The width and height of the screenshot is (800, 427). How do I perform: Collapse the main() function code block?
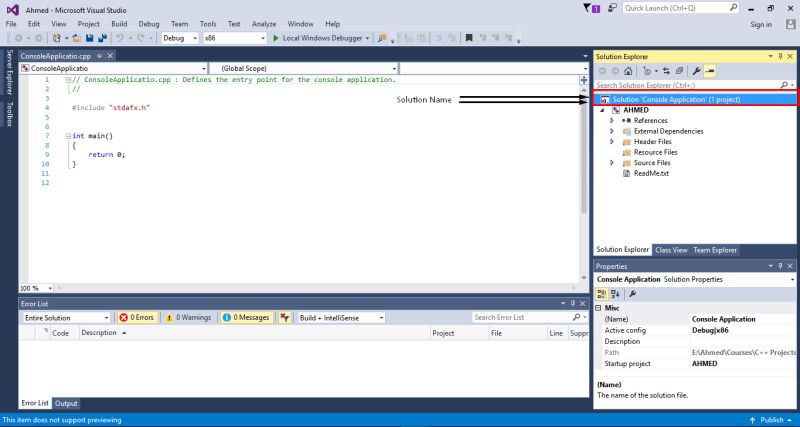[x=68, y=136]
